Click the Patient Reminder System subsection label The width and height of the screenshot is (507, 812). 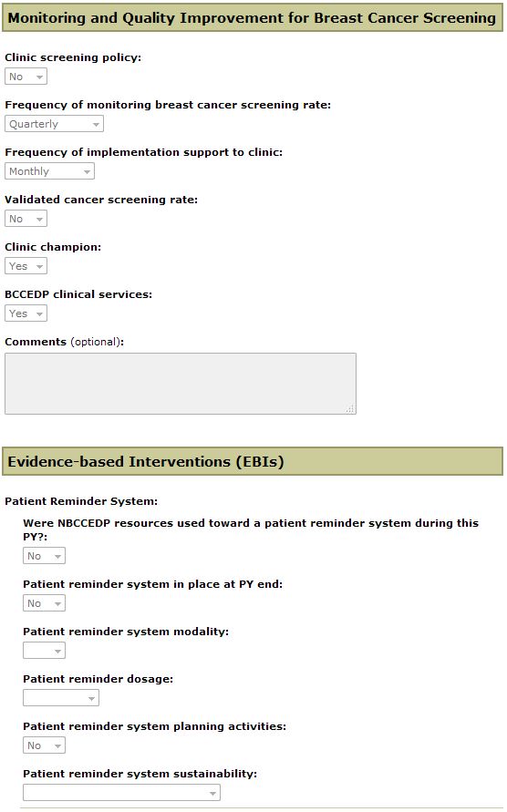click(81, 501)
